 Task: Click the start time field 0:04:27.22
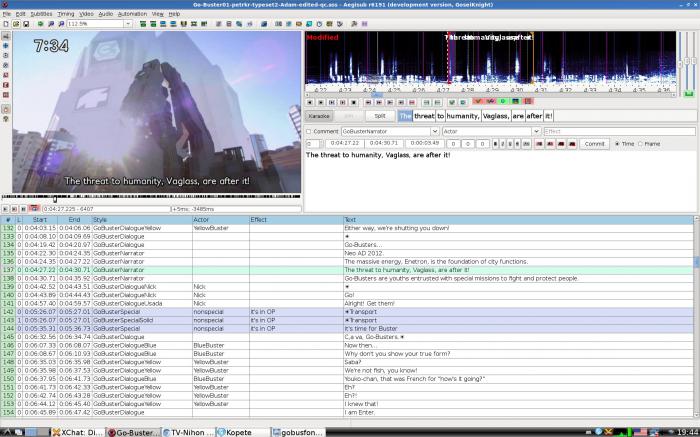click(x=345, y=144)
